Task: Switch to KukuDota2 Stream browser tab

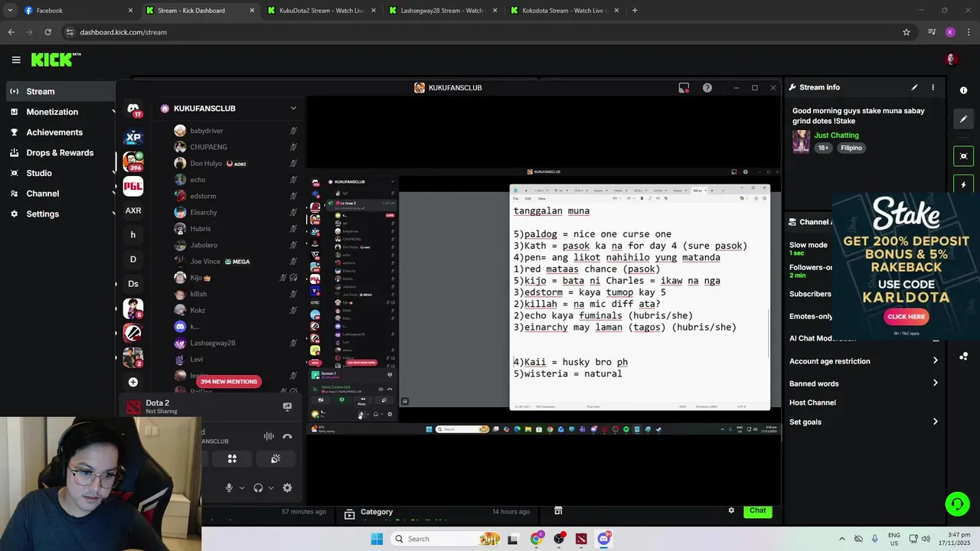Action: click(321, 11)
